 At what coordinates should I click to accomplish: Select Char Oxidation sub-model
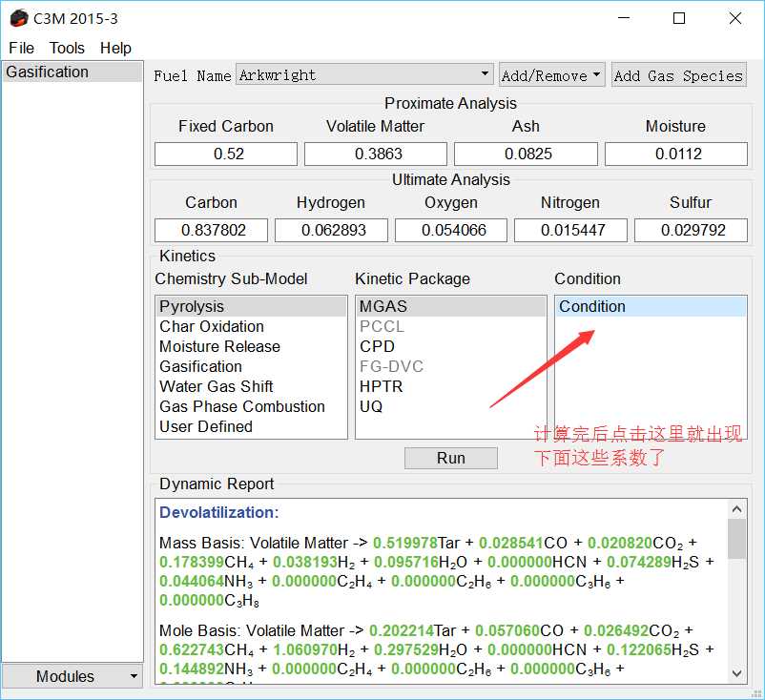251,326
